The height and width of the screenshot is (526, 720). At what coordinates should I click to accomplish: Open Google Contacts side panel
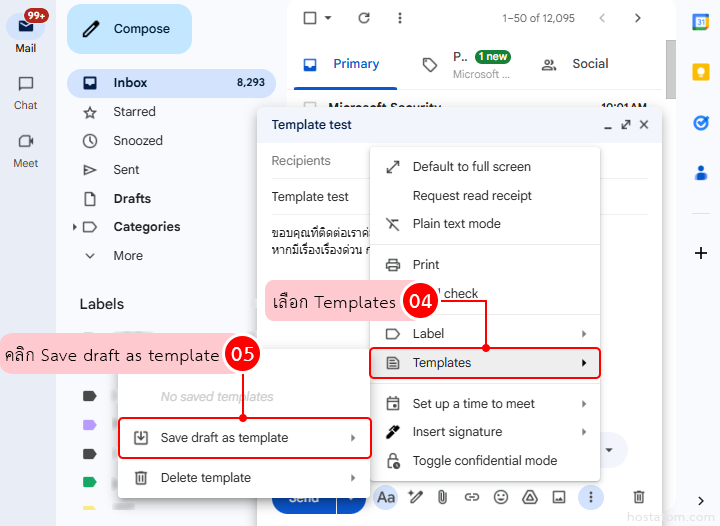tap(701, 173)
